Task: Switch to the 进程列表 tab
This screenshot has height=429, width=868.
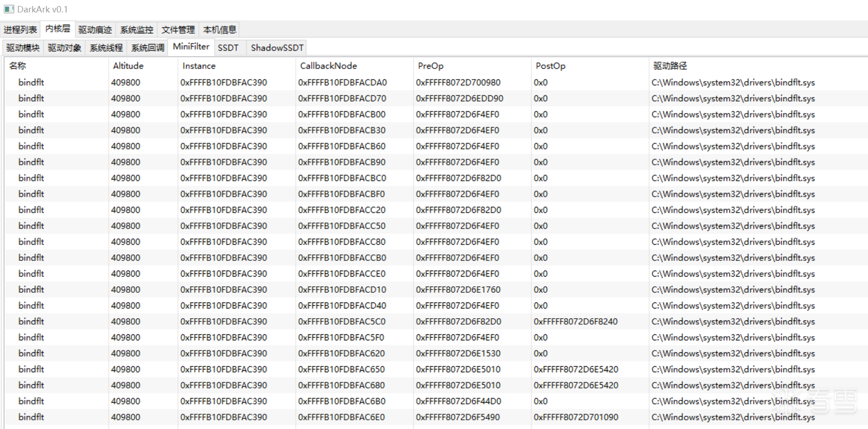Action: pyautogui.click(x=20, y=30)
